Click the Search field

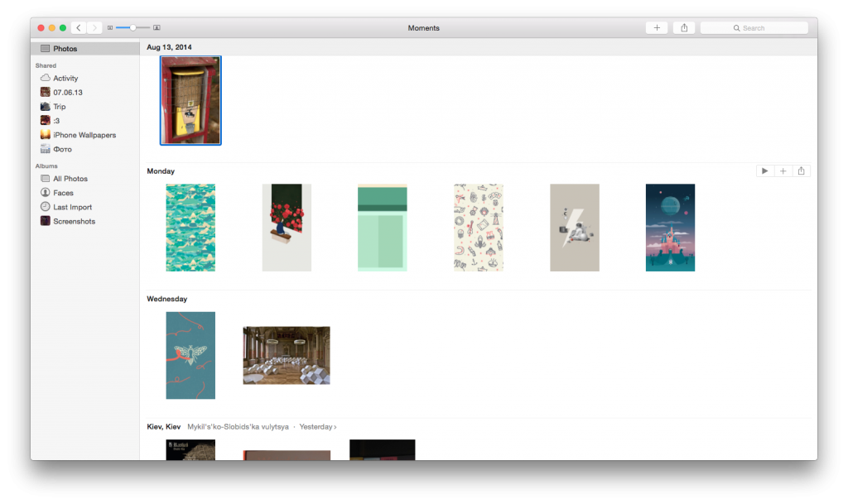(754, 28)
